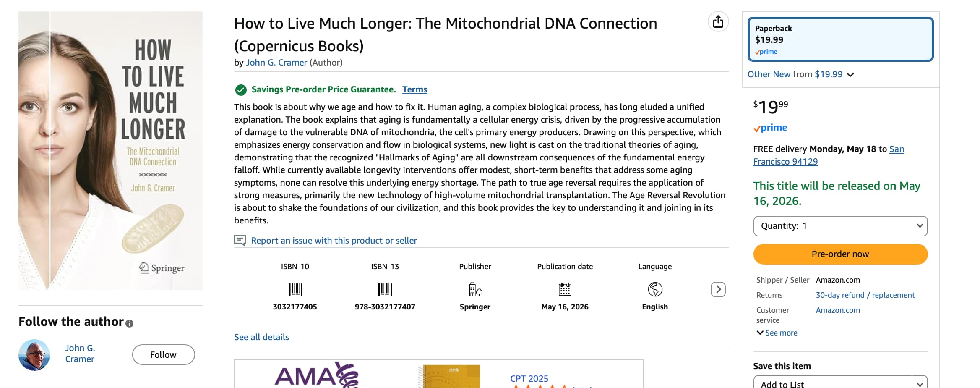Expand See more seller details
This screenshot has width=980, height=388.
(x=777, y=333)
